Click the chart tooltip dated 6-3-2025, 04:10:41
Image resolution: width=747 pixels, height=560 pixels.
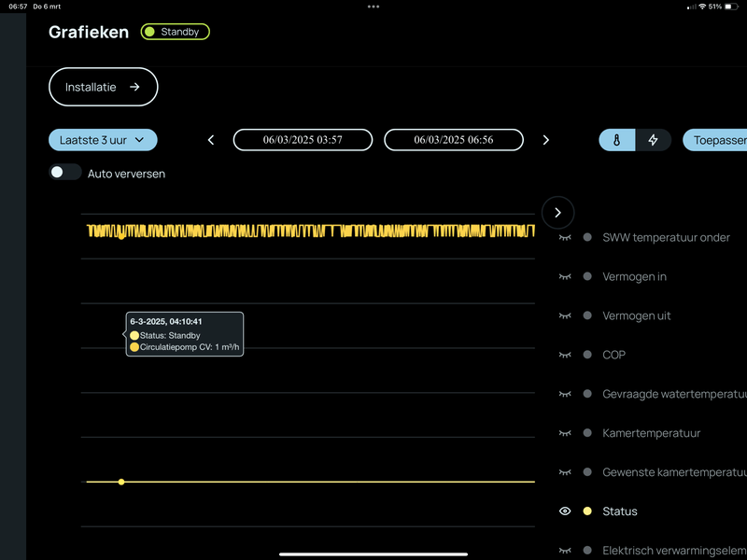185,334
